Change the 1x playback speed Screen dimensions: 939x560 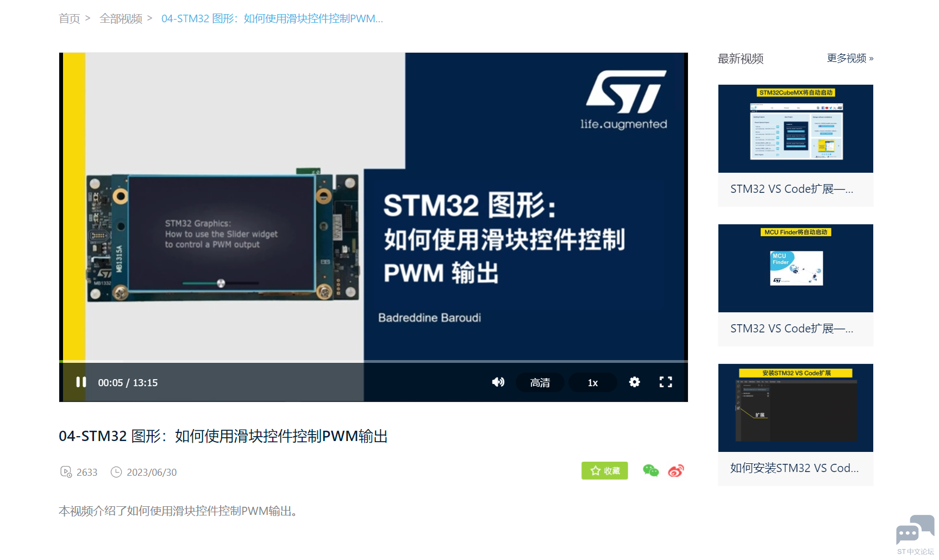(x=592, y=382)
